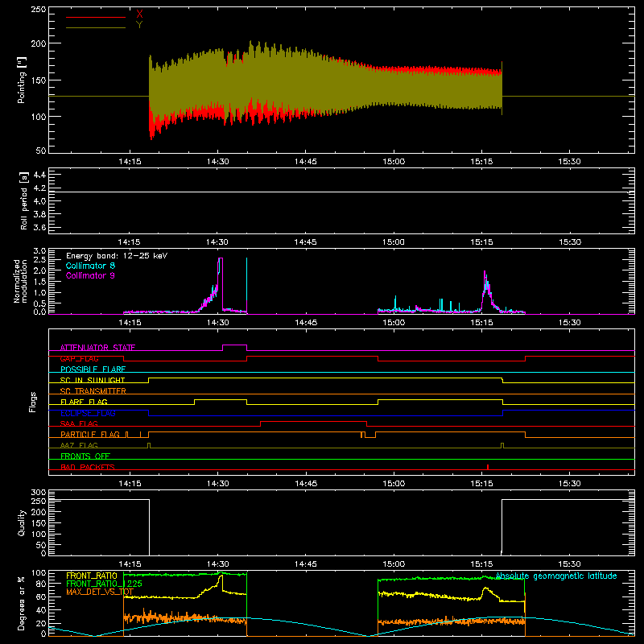The height and width of the screenshot is (644, 644).
Task: Click the 15:15 label under the modulation plot
Action: [481, 323]
